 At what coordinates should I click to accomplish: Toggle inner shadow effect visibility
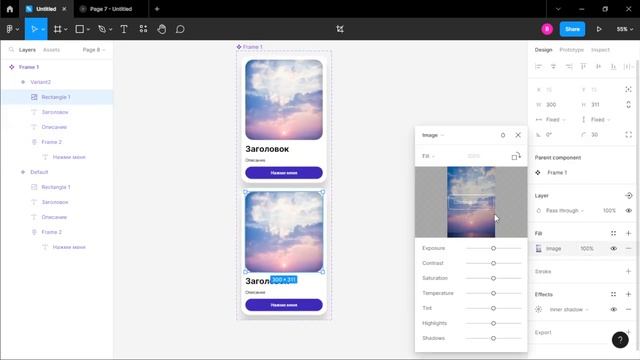point(613,309)
